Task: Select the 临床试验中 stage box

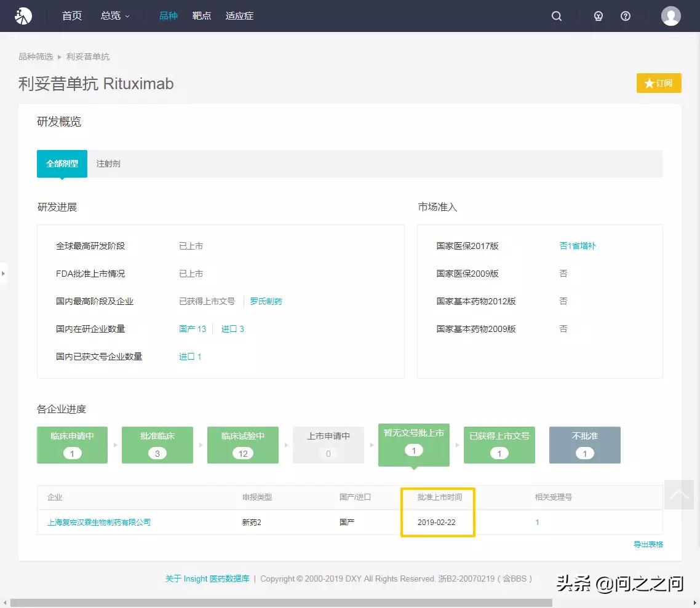Action: [x=243, y=444]
